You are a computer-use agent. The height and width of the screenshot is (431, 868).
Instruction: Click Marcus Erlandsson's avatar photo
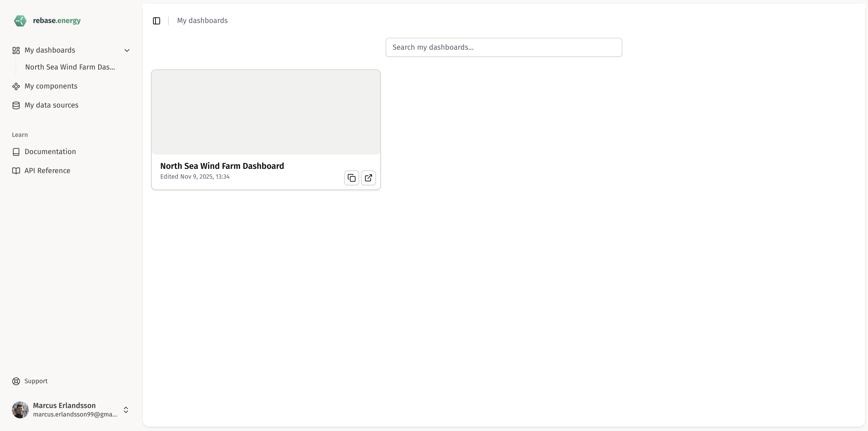tap(20, 410)
